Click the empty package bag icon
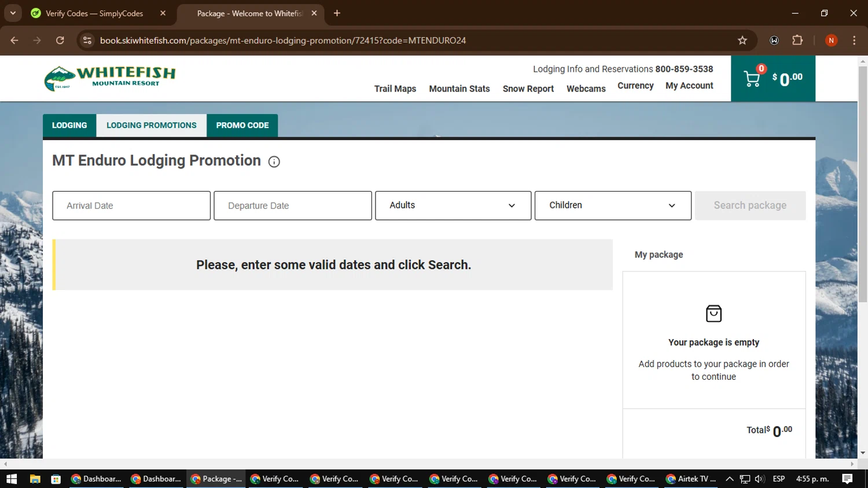Viewport: 868px width, 488px height. tap(713, 314)
